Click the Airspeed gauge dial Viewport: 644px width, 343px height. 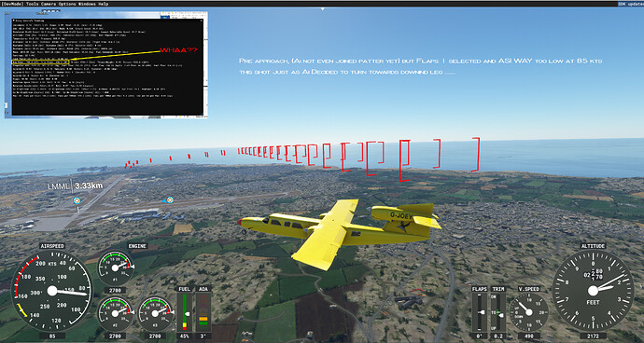[51, 291]
